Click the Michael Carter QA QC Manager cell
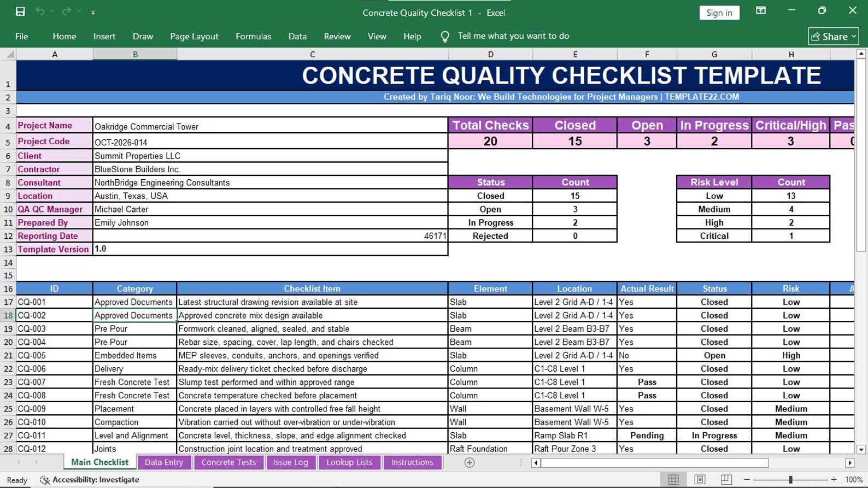 [270, 209]
